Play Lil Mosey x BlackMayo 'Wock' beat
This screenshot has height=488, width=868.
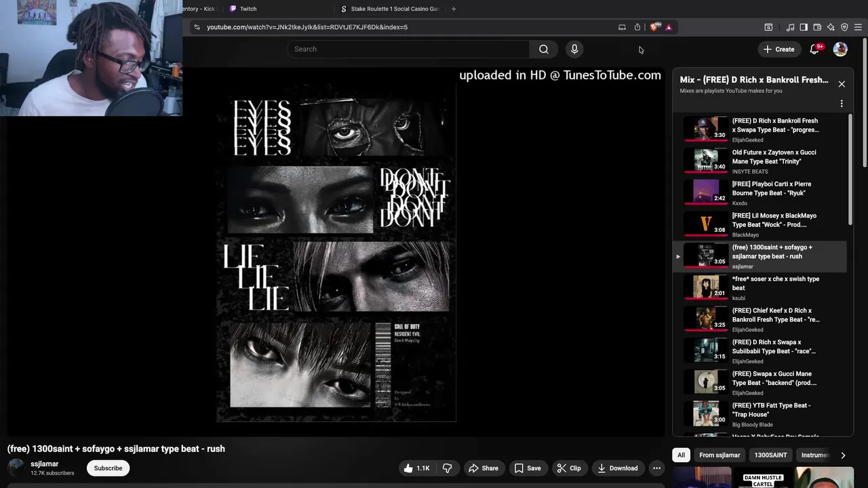[x=759, y=224]
